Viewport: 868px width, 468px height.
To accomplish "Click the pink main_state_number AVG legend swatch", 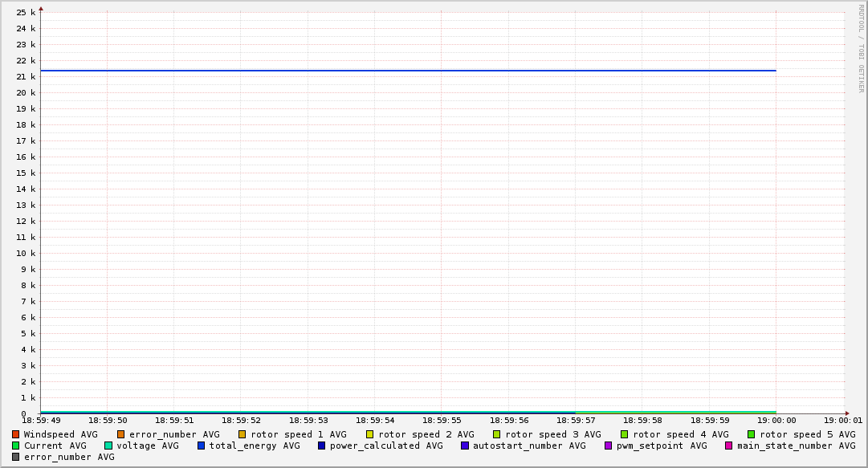I will point(729,446).
